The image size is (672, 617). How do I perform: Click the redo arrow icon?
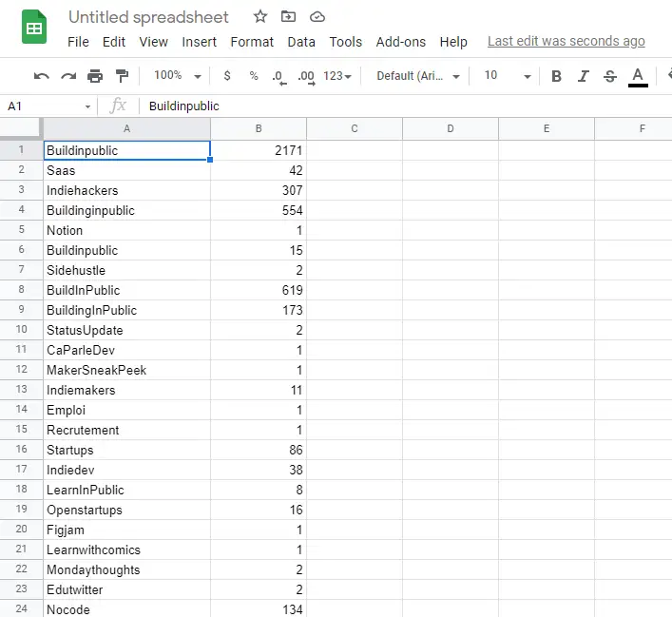click(x=68, y=76)
